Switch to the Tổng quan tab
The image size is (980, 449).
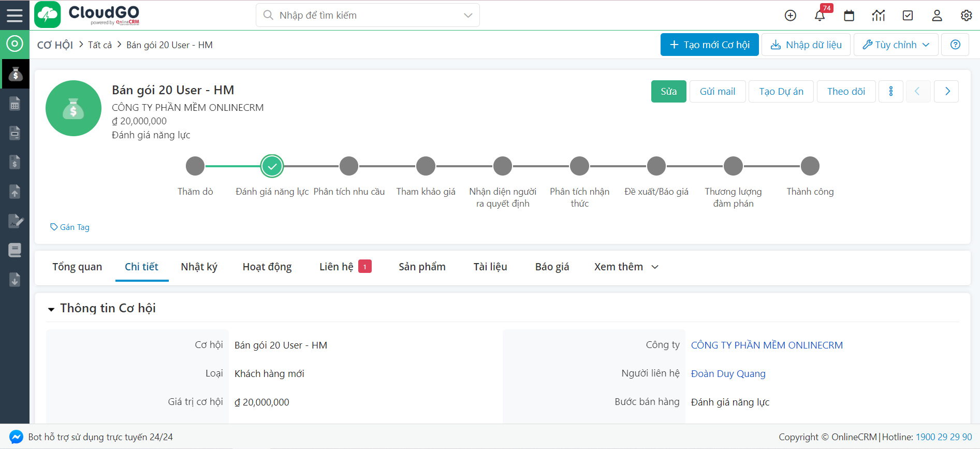[77, 267]
